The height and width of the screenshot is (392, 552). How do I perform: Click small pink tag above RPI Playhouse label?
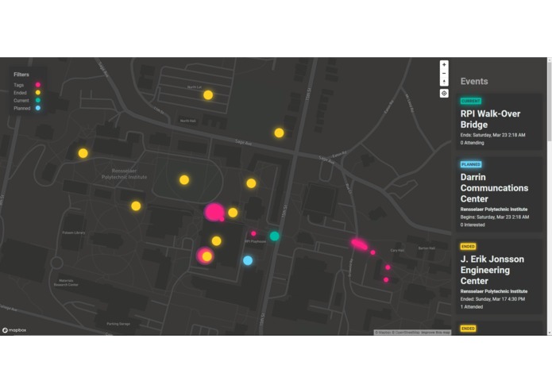[x=253, y=233]
